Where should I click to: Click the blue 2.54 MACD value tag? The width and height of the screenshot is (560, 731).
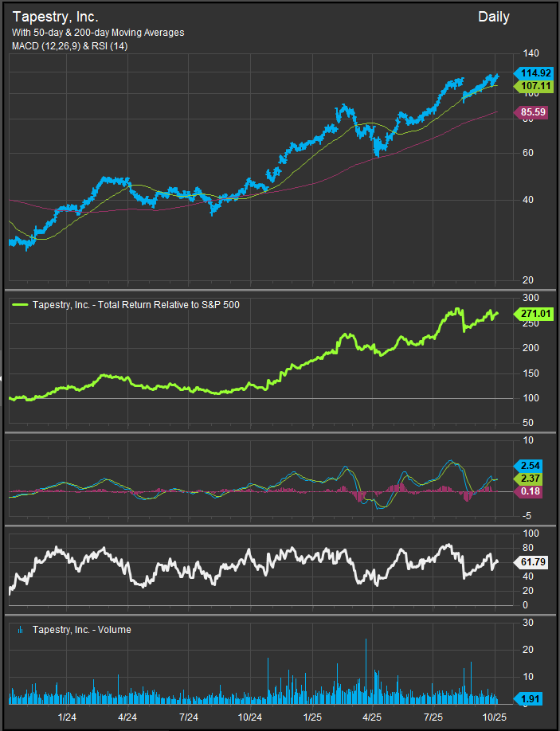pyautogui.click(x=529, y=465)
